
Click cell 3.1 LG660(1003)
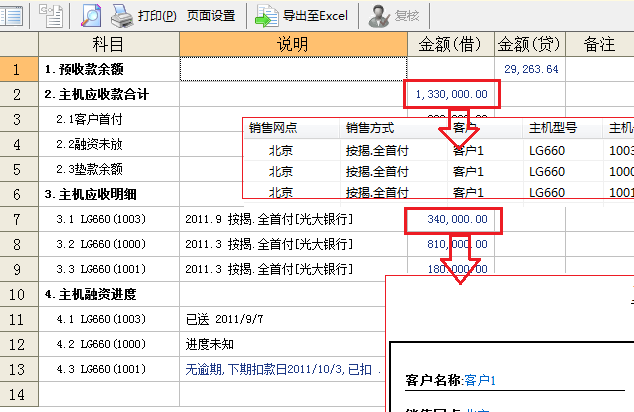click(109, 219)
